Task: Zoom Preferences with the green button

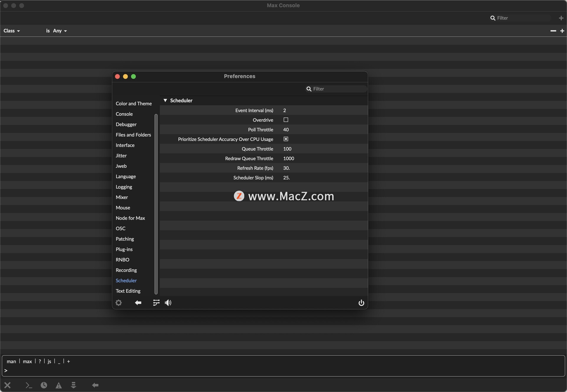Action: tap(133, 76)
